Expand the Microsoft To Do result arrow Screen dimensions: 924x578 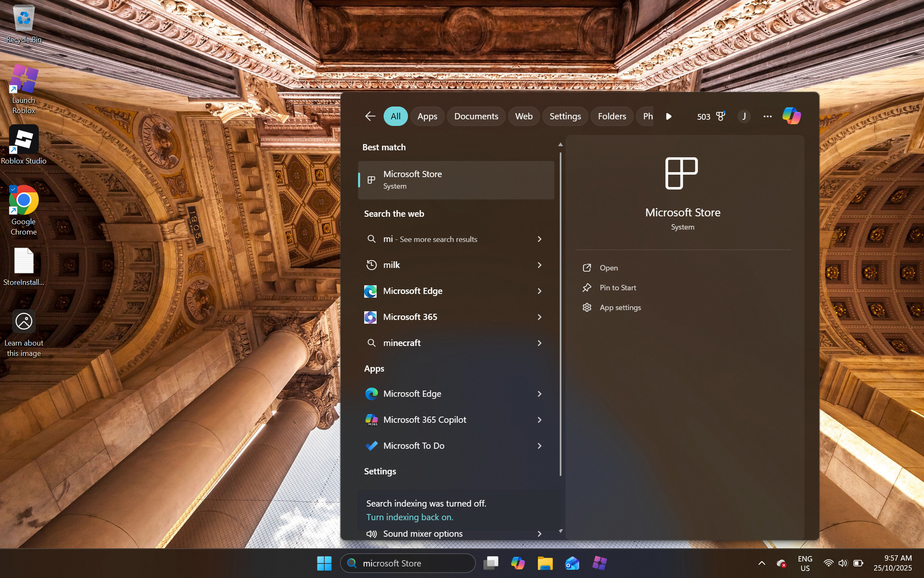pos(540,446)
